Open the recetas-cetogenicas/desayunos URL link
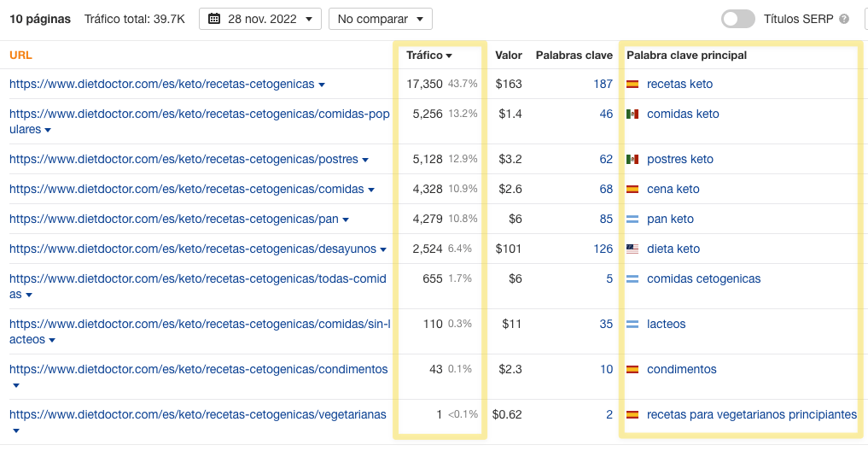The width and height of the screenshot is (868, 451). click(192, 249)
